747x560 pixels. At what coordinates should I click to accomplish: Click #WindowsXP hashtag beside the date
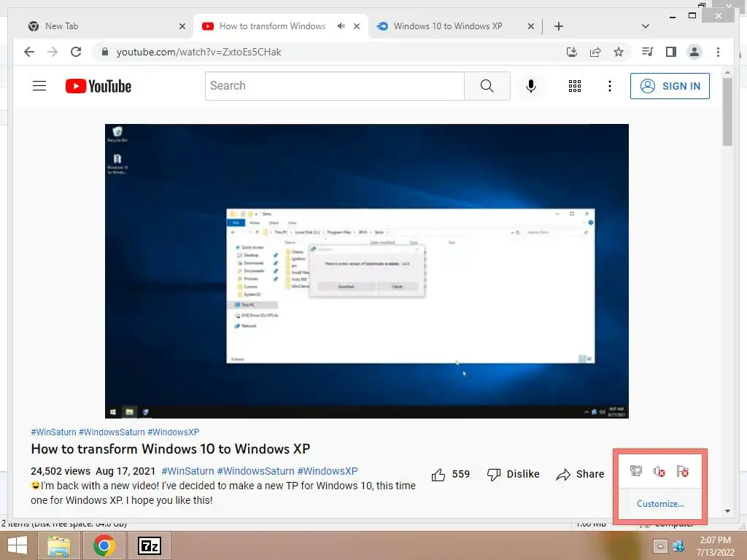[x=328, y=471]
